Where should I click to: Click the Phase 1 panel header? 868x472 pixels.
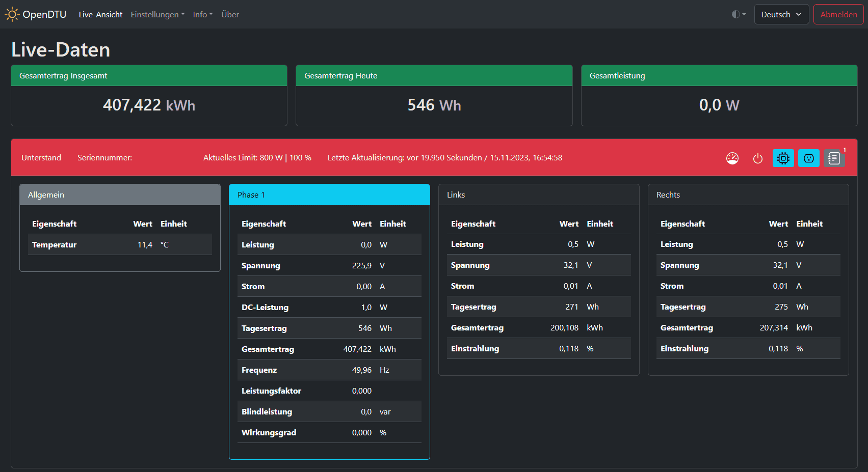[329, 195]
